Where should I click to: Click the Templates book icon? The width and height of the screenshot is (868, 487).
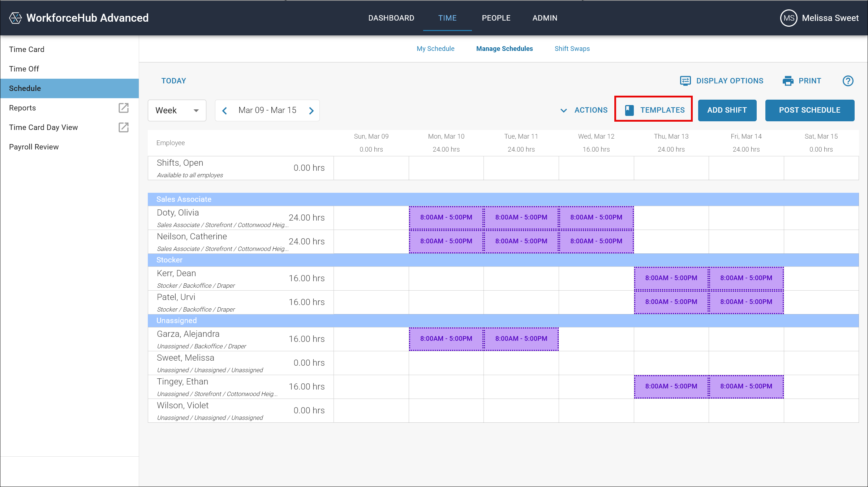[629, 110]
